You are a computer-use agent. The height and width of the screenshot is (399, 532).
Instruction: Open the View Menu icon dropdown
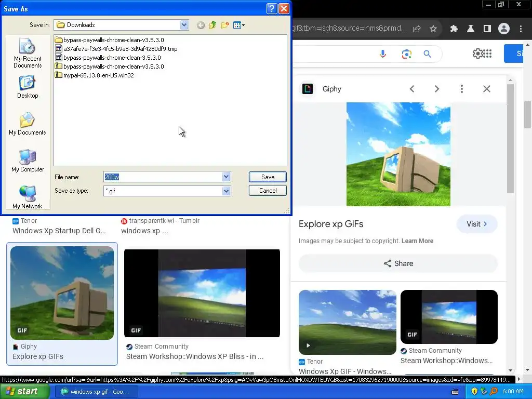239,25
